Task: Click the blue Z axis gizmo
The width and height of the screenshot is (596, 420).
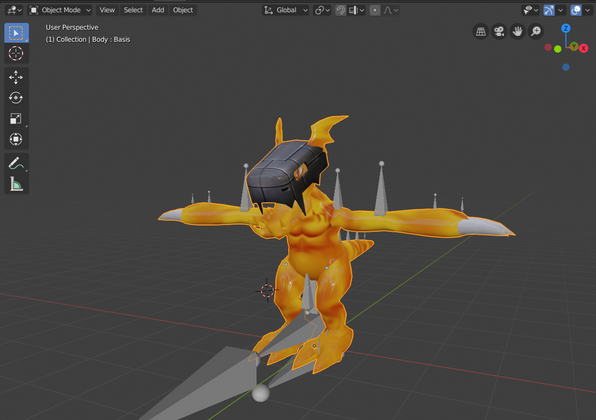Action: pyautogui.click(x=566, y=29)
